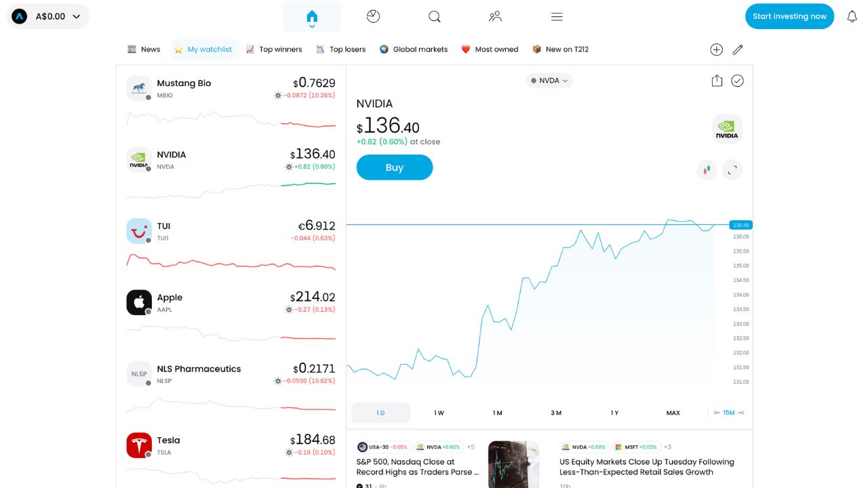Click Start investing now button
Image resolution: width=868 pixels, height=488 pixels.
tap(789, 16)
